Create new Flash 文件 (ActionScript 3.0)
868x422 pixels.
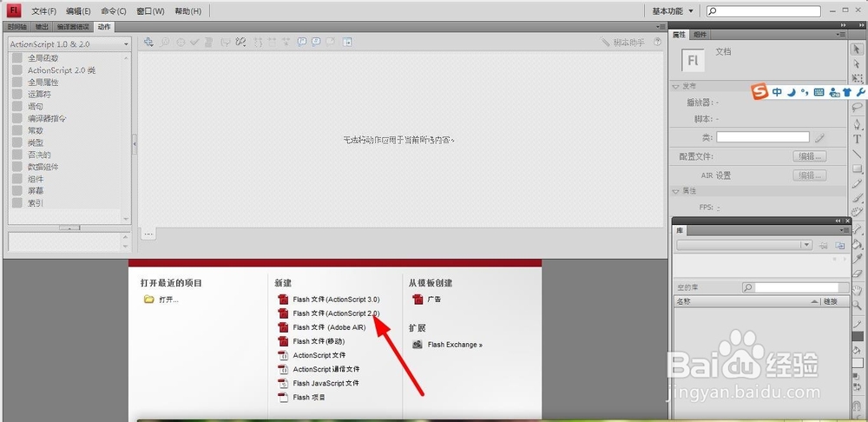pyautogui.click(x=329, y=299)
